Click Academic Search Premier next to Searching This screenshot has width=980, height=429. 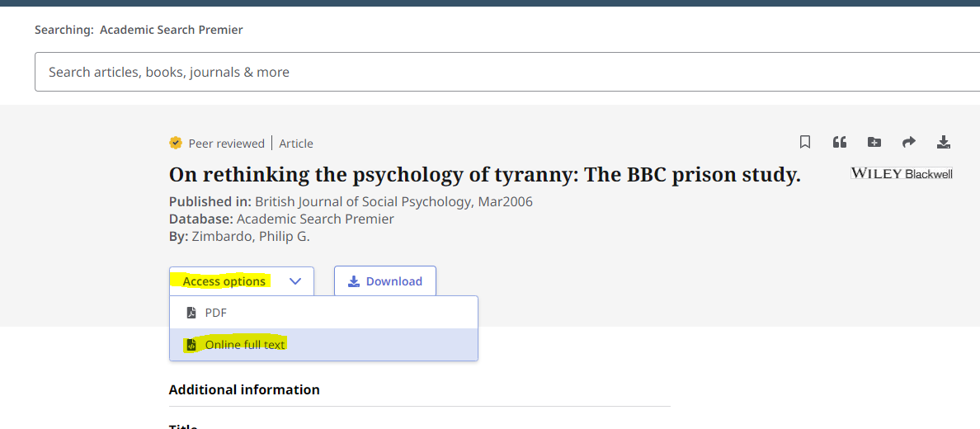[171, 30]
